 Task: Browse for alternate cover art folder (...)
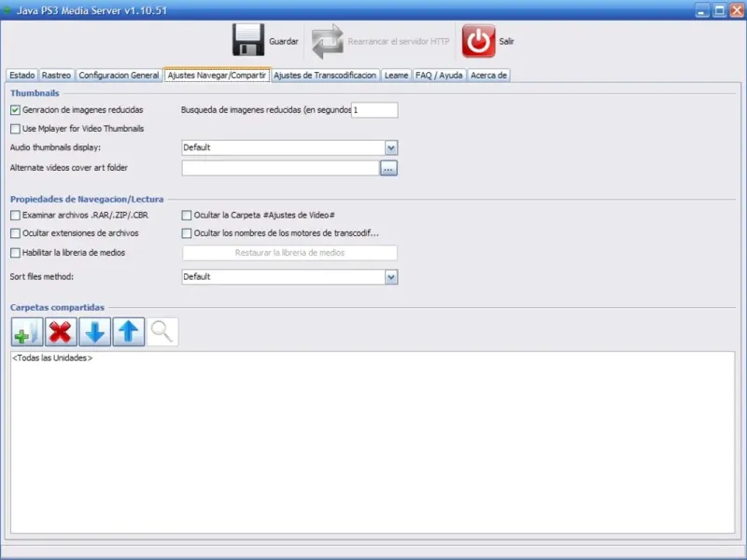click(x=388, y=168)
